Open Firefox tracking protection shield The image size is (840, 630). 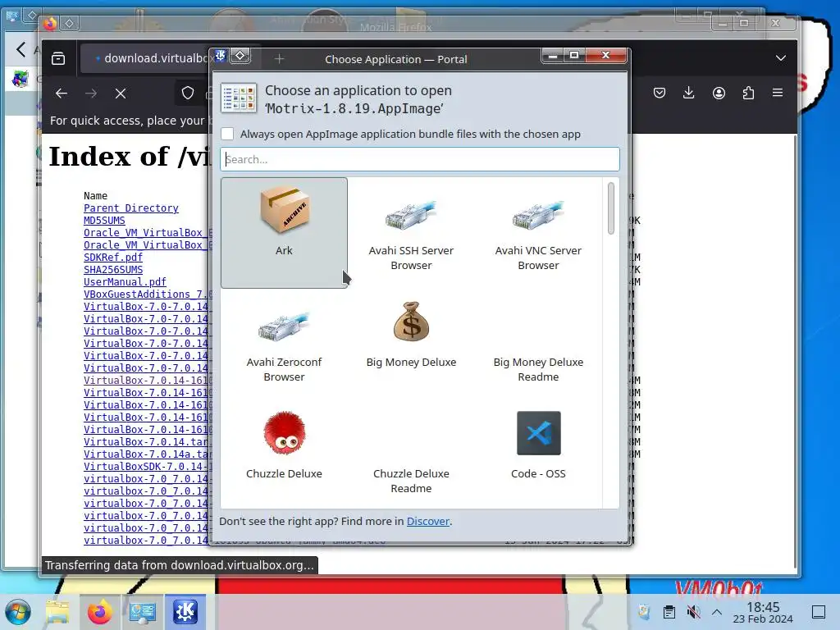pos(188,94)
